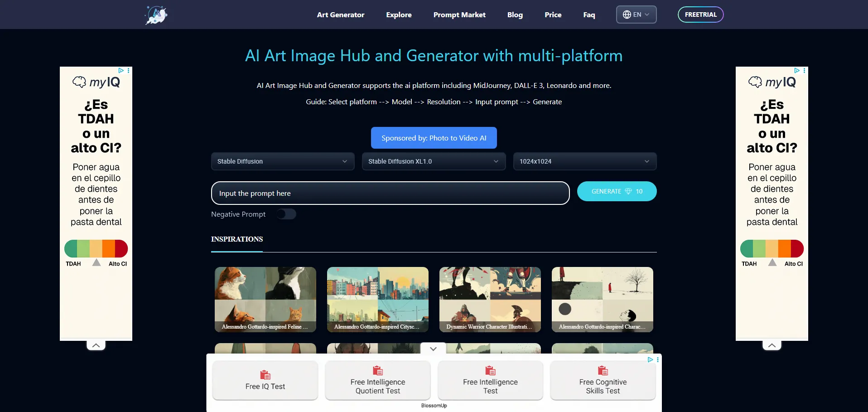Open Art Generator menu item
Screen dimensions: 868x412
tap(340, 15)
